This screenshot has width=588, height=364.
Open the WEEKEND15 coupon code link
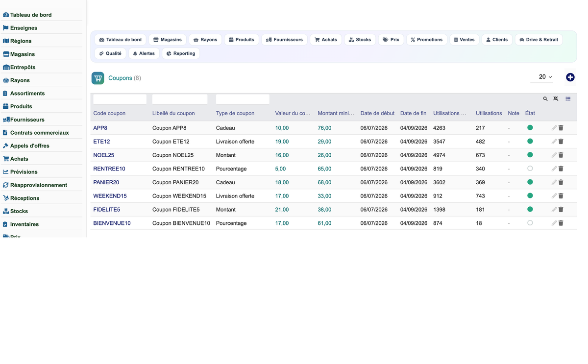pyautogui.click(x=110, y=196)
